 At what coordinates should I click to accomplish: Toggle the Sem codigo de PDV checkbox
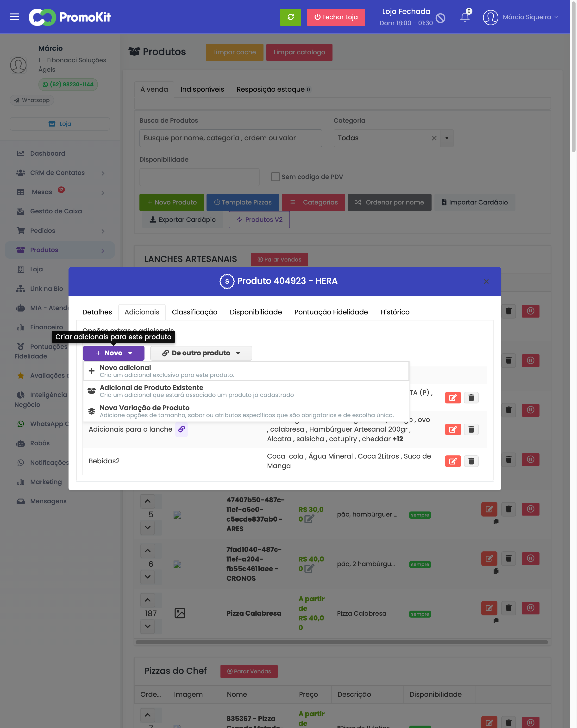tap(275, 177)
